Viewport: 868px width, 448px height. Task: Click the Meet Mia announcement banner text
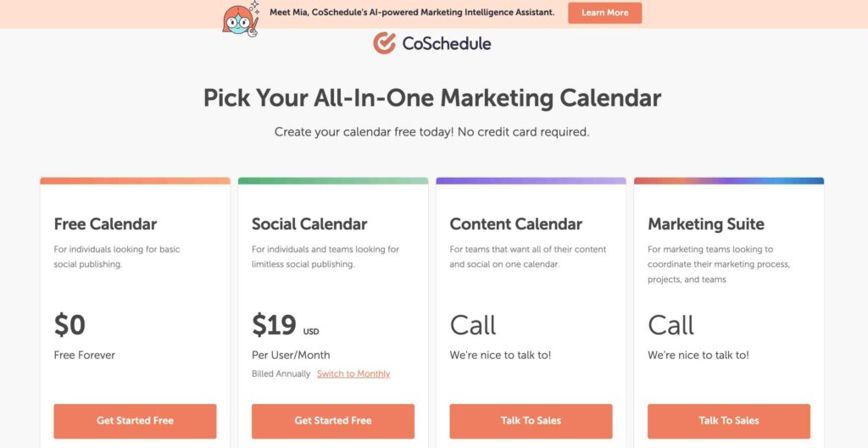pos(412,12)
